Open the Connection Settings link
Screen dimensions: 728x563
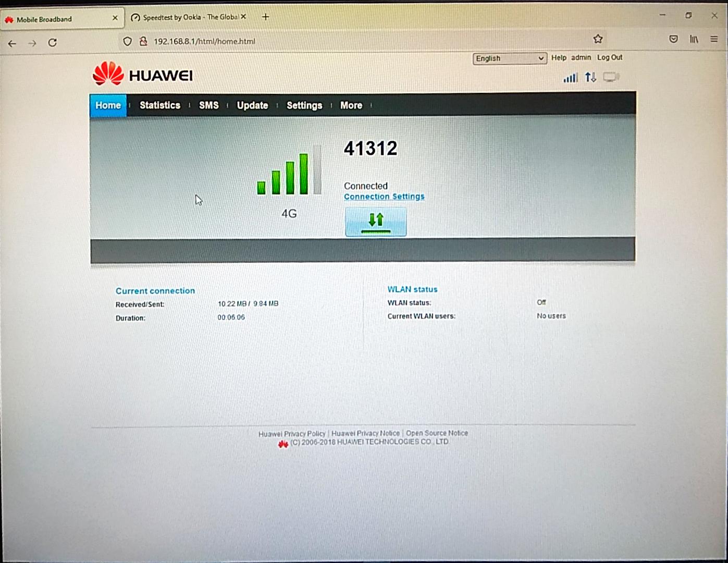(x=384, y=197)
